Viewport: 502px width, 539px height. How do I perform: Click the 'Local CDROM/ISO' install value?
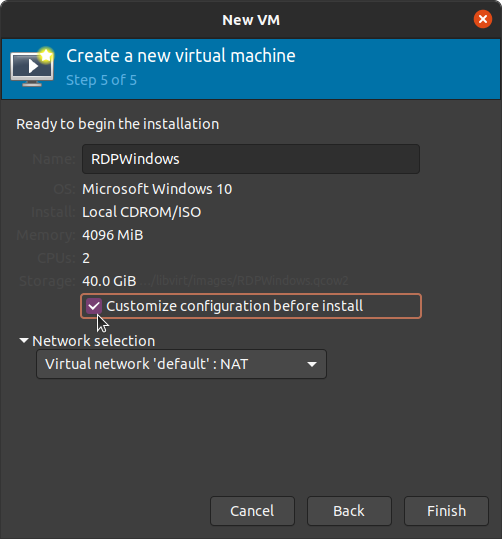tap(142, 212)
